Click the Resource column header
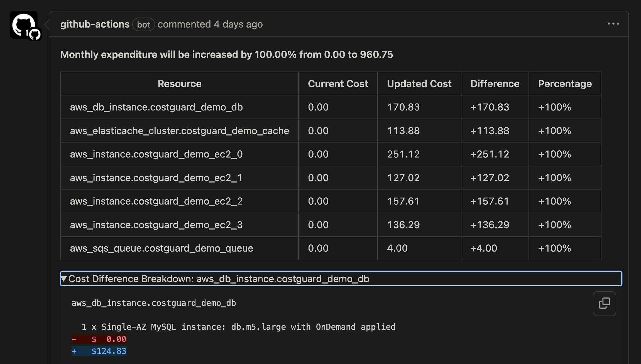This screenshot has width=641, height=364. click(179, 84)
